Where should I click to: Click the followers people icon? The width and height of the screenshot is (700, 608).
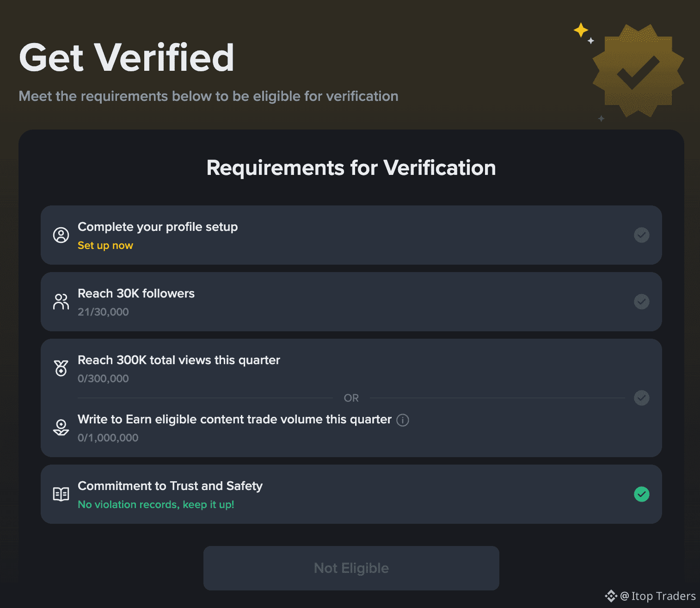tap(61, 302)
